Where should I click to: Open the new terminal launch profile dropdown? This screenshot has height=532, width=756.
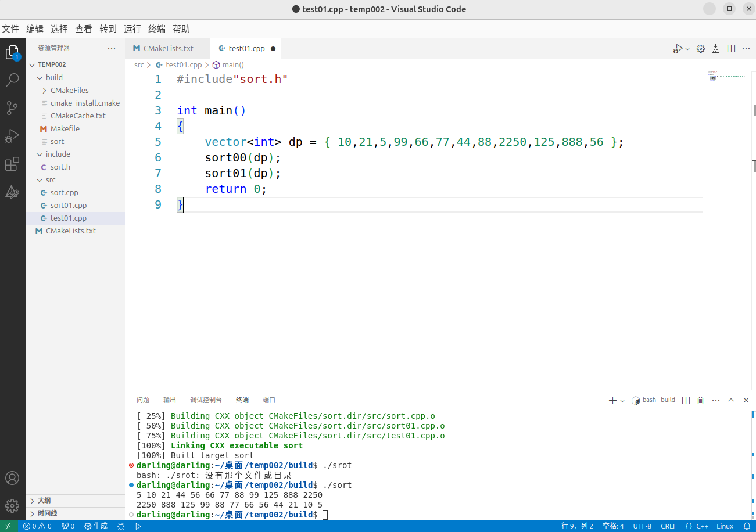pyautogui.click(x=622, y=400)
